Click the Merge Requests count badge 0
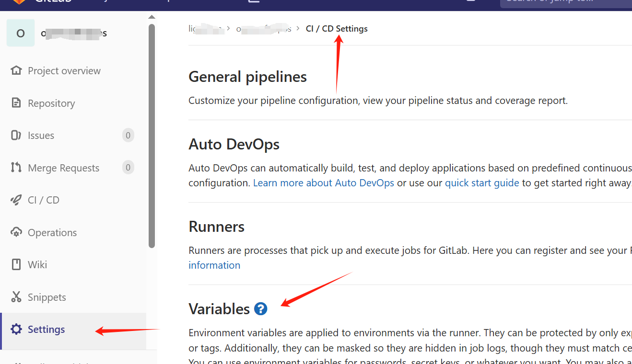Viewport: 632px width, 364px height. (128, 168)
